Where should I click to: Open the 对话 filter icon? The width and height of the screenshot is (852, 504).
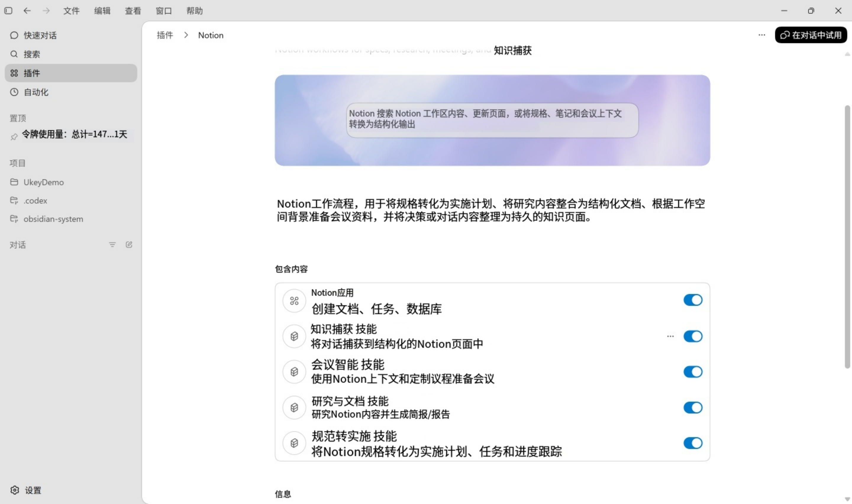point(112,245)
